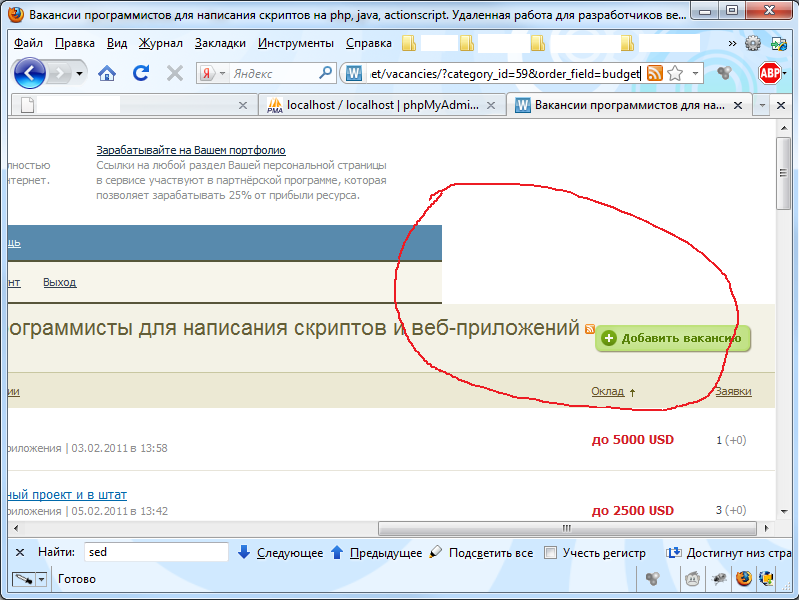This screenshot has height=600, width=799.
Task: Switch to the phpMyAdmin localhost tab
Action: [382, 105]
